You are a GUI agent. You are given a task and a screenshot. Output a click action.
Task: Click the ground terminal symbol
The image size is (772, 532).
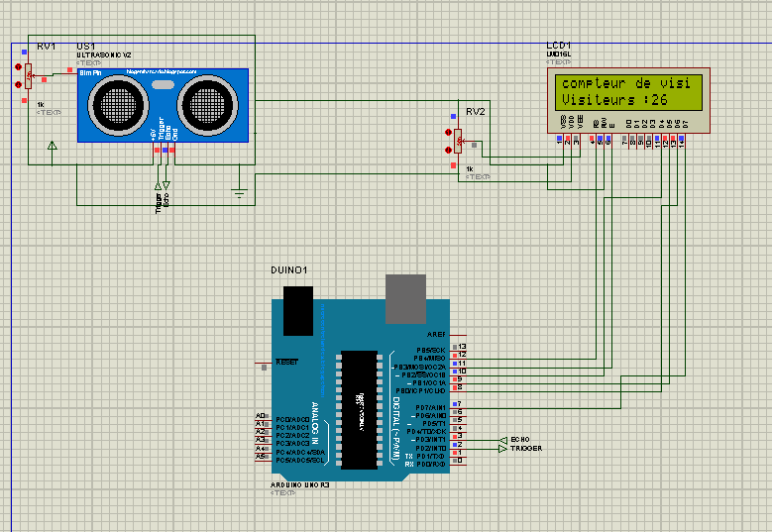tap(239, 191)
